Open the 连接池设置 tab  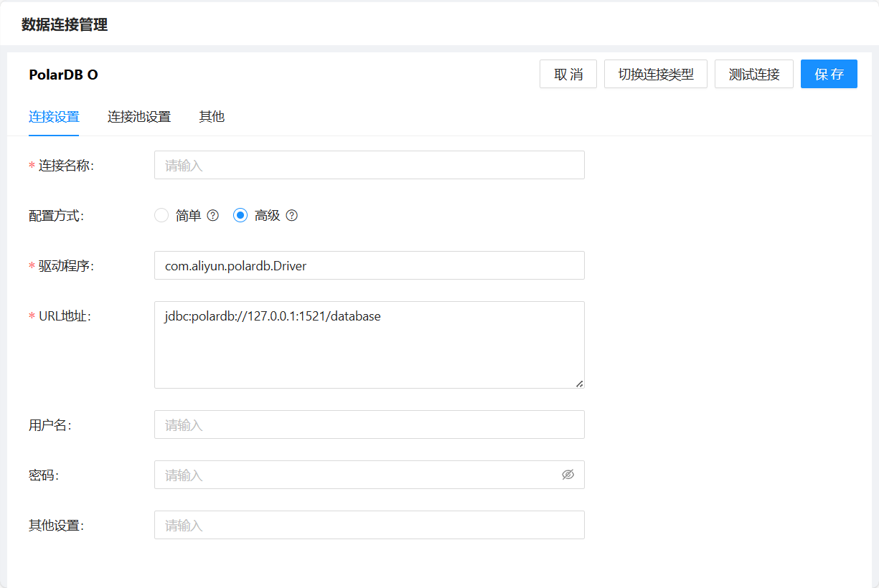[x=139, y=117]
